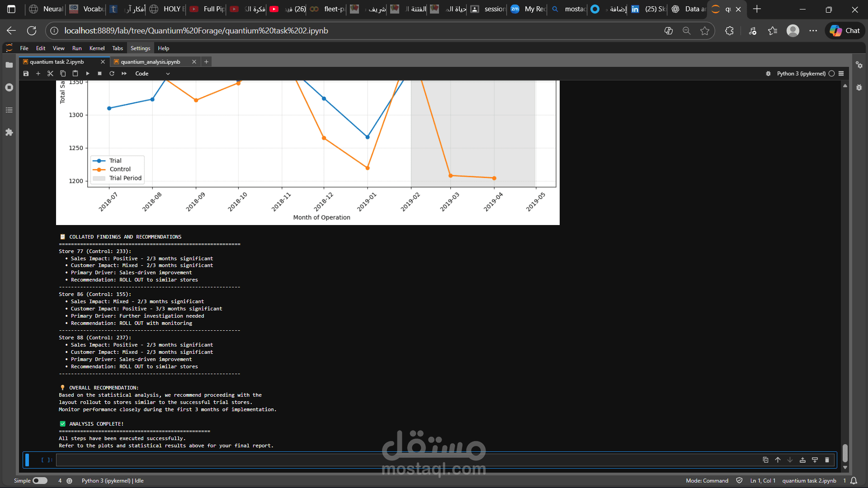
Task: Restart the kernel via the refresh icon
Action: tap(112, 74)
